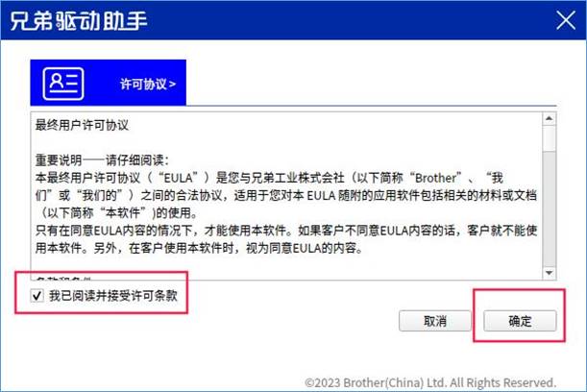This screenshot has height=392, width=587.
Task: Click the EULA scrollbar thumb
Action: click(550, 138)
